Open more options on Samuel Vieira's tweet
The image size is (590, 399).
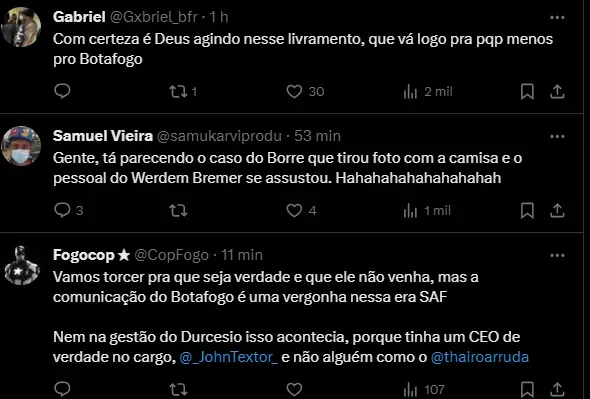pyautogui.click(x=557, y=137)
